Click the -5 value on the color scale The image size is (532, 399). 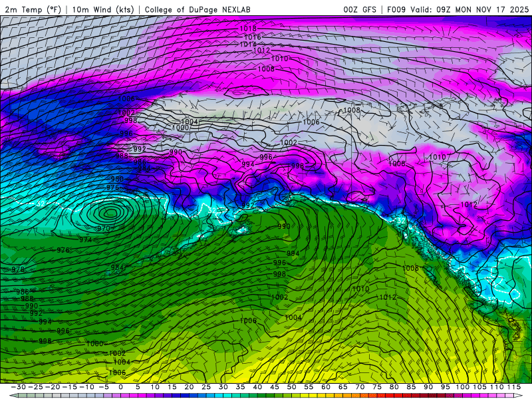[x=103, y=387]
